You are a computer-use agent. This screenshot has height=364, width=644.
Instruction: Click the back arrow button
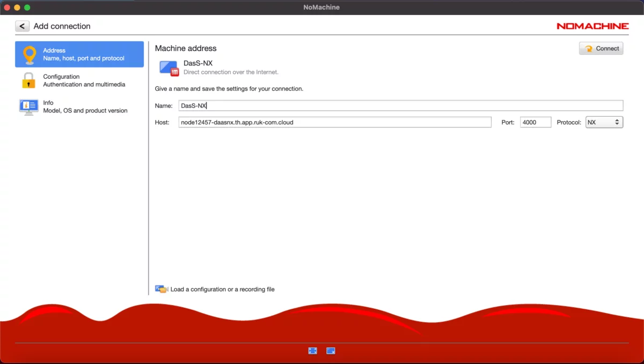[22, 26]
